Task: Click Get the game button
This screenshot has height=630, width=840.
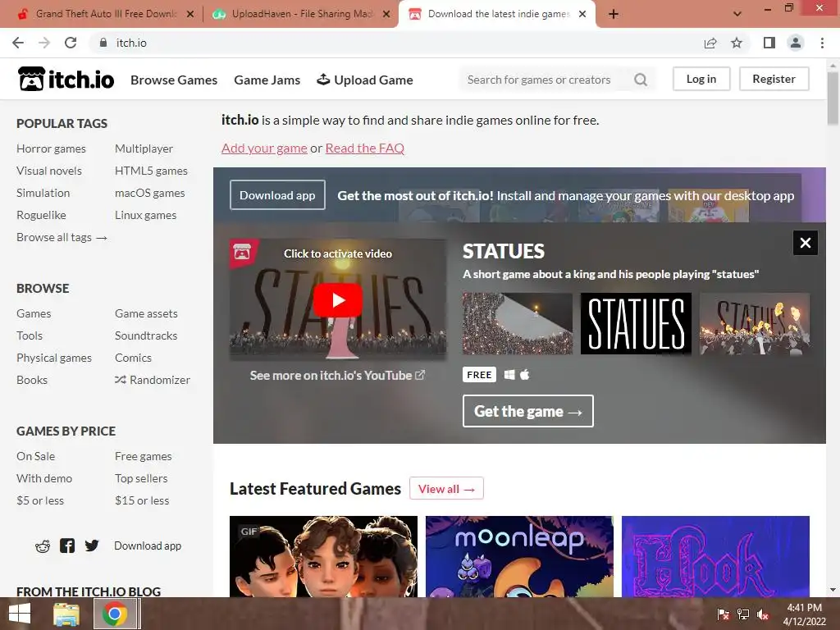Action: click(527, 411)
